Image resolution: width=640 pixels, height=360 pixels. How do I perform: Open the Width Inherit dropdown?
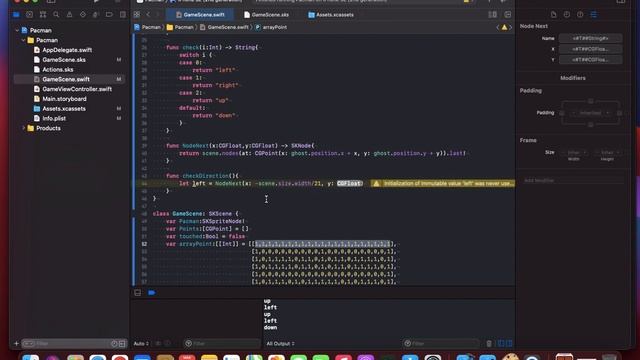[573, 153]
